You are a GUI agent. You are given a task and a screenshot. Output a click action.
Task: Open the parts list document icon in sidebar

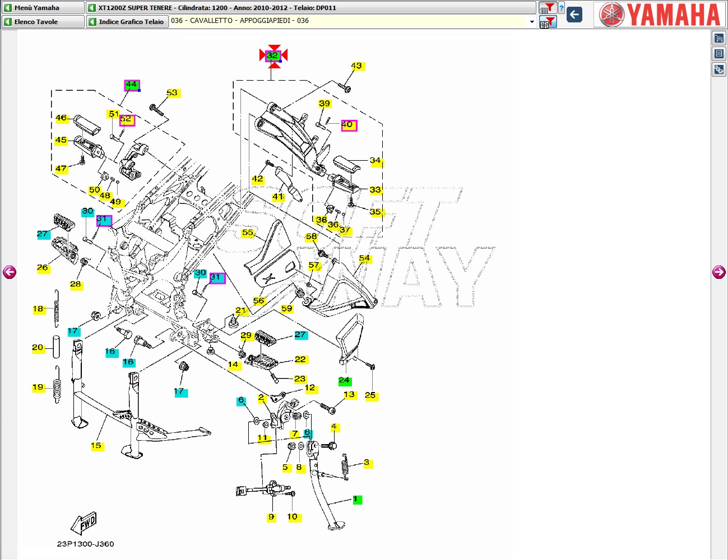click(x=718, y=54)
